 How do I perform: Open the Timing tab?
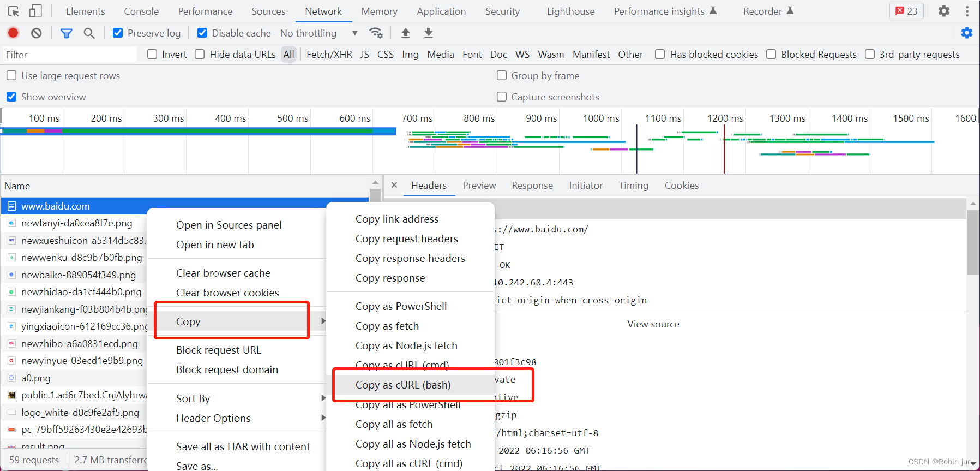click(633, 186)
